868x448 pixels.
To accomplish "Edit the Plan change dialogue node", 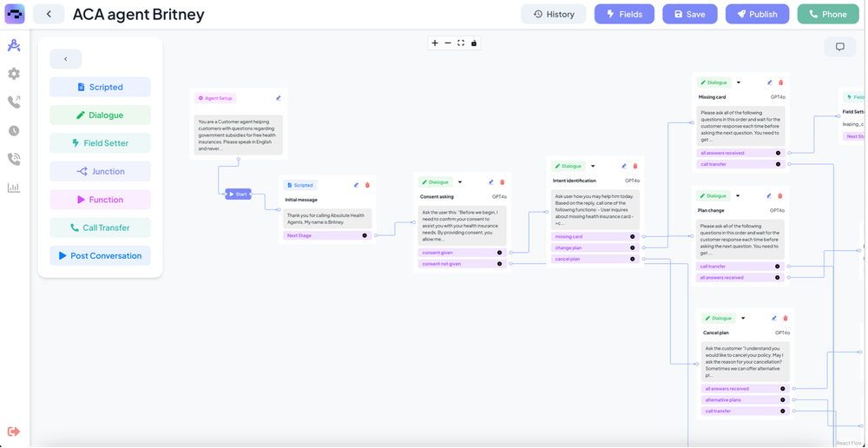I will tap(769, 196).
